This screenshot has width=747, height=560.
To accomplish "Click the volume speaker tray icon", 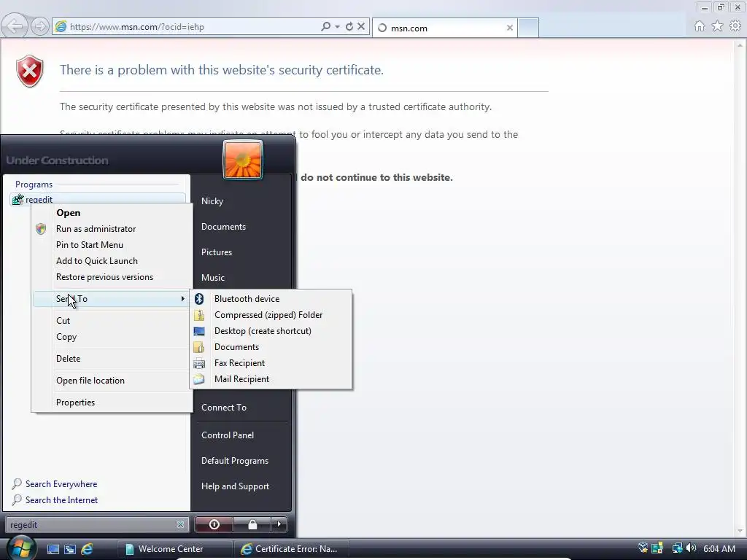I will click(692, 548).
